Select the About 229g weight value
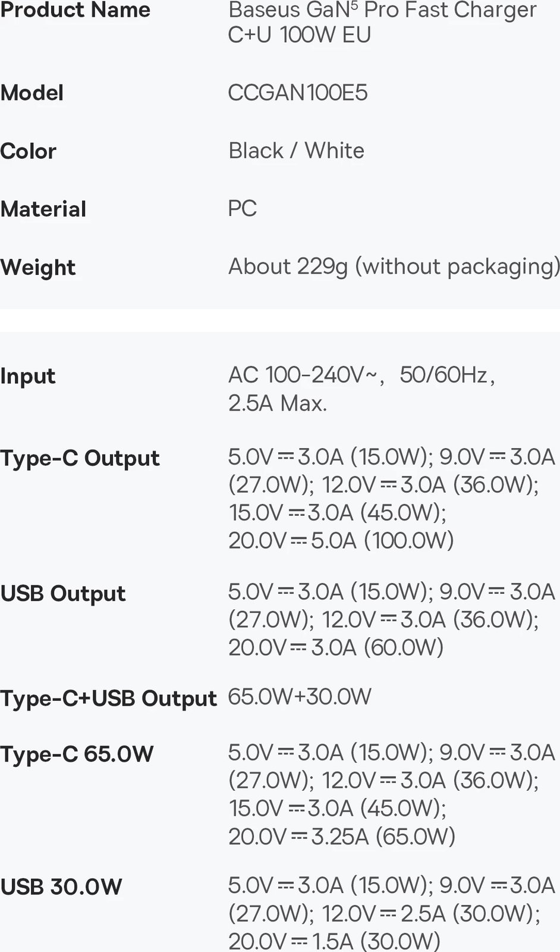The height and width of the screenshot is (952, 560). pyautogui.click(x=394, y=267)
